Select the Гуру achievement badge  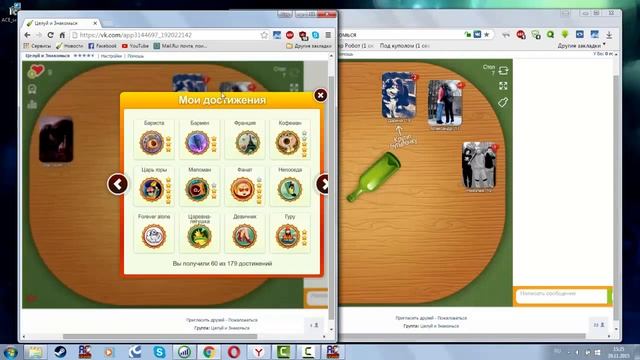tap(288, 236)
